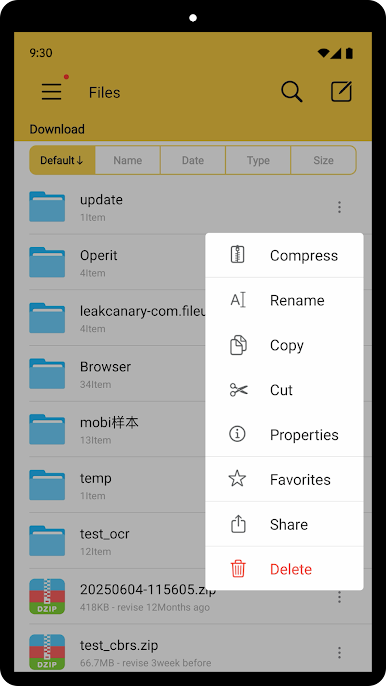
Task: Click the temp folder name
Action: (95, 478)
